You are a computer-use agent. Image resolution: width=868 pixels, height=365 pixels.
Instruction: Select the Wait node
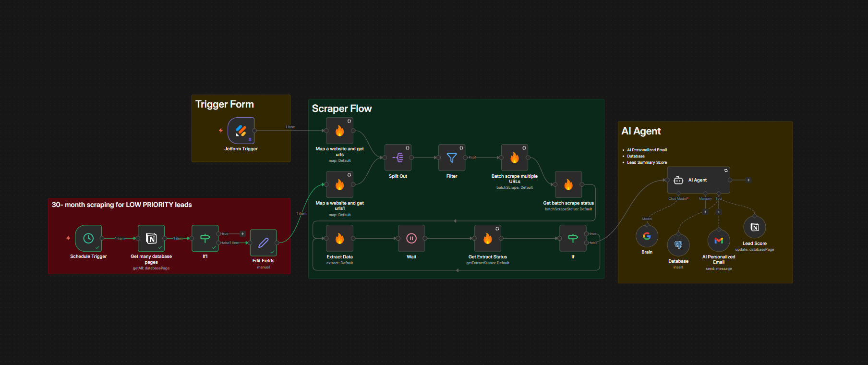point(411,238)
